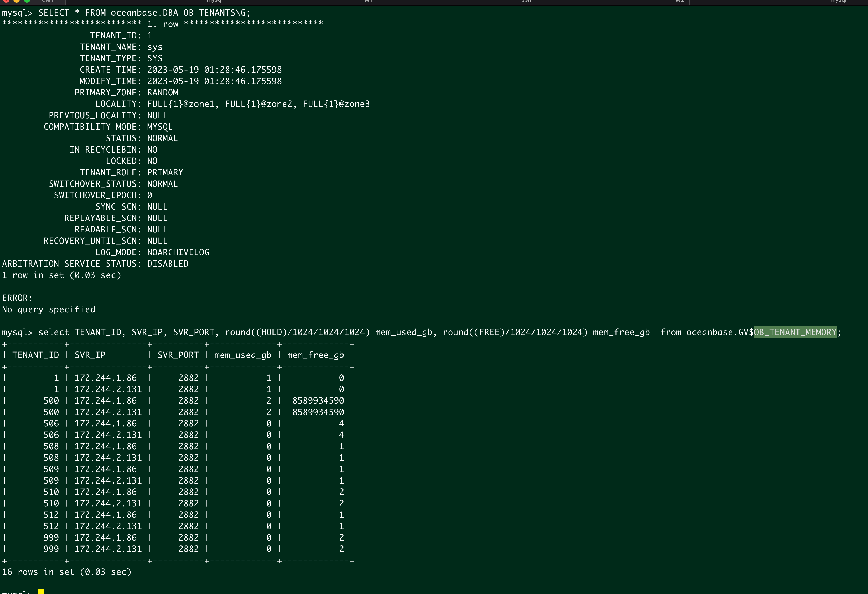Click the 'No query specified' message
The height and width of the screenshot is (594, 868).
[x=48, y=309]
